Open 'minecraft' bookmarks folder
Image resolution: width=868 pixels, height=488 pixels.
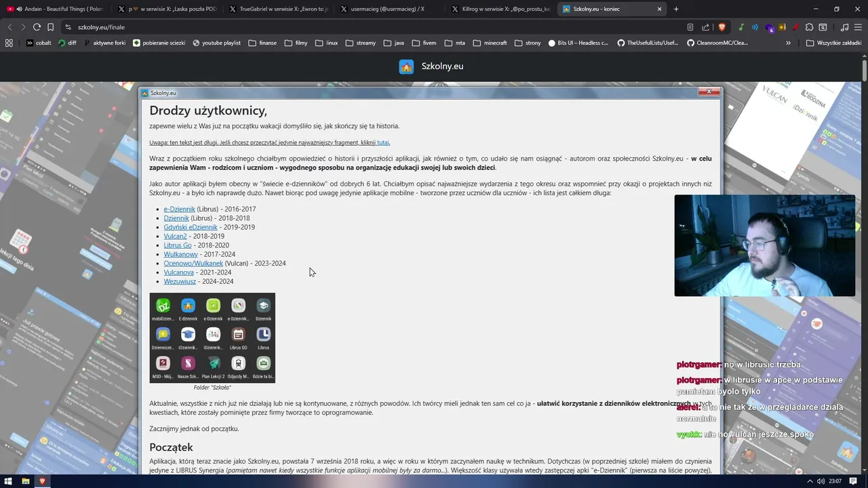pos(489,43)
